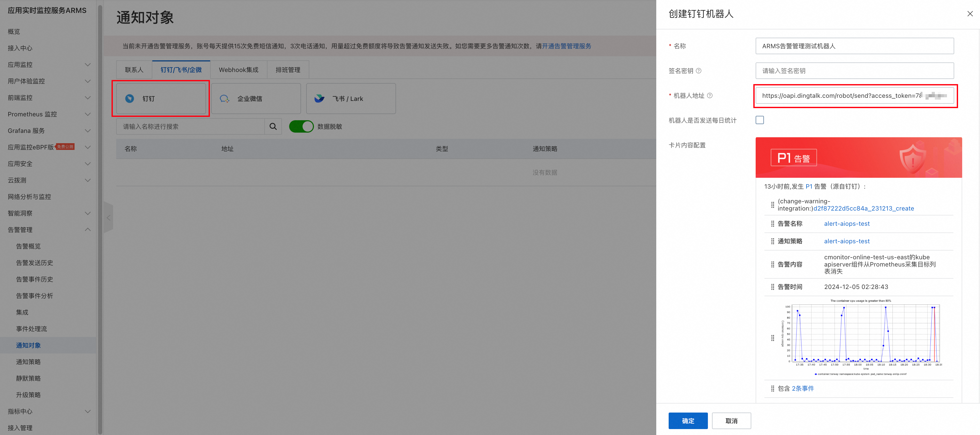Open 升级策略 submenu item
The height and width of the screenshot is (435, 980).
pos(28,395)
